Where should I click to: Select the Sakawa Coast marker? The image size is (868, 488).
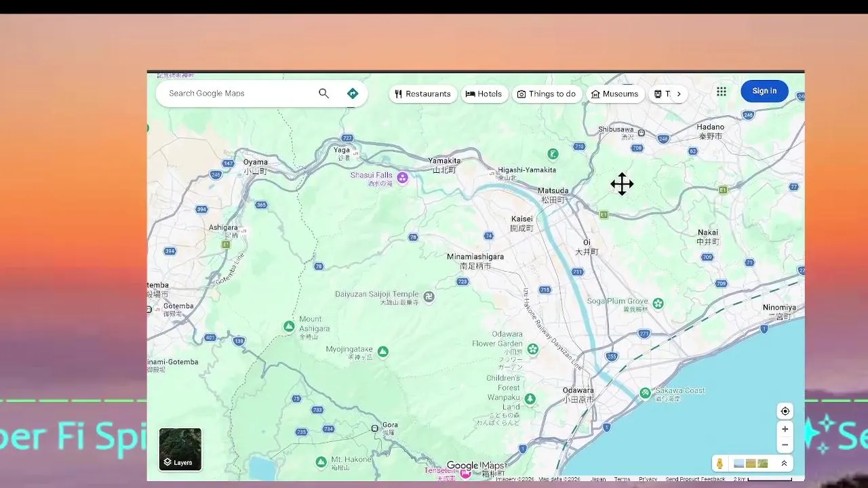coord(645,392)
